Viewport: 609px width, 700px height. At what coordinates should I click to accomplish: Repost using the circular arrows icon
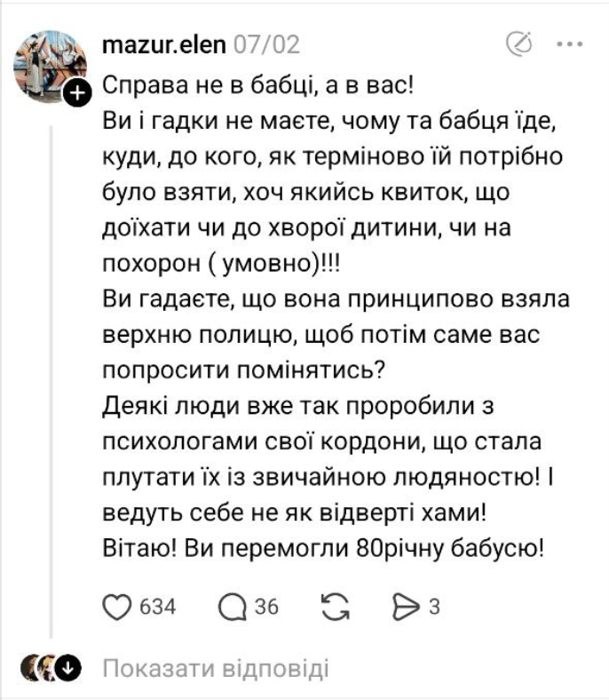pos(333,607)
